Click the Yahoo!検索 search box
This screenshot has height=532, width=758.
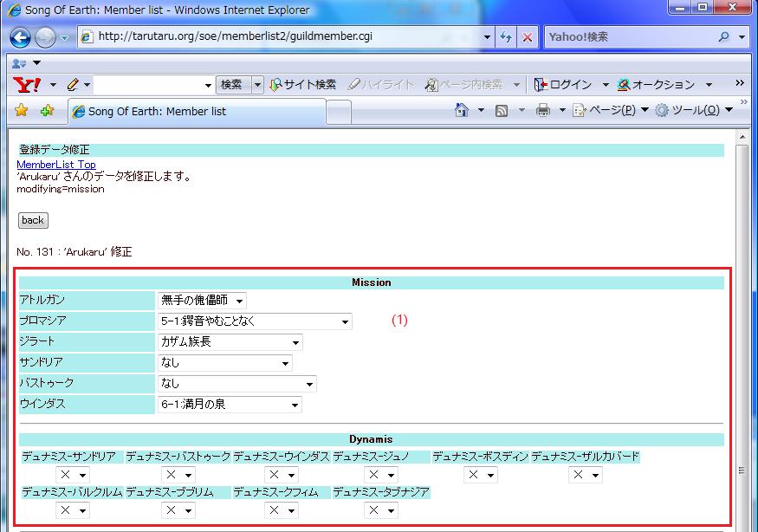[x=628, y=37]
